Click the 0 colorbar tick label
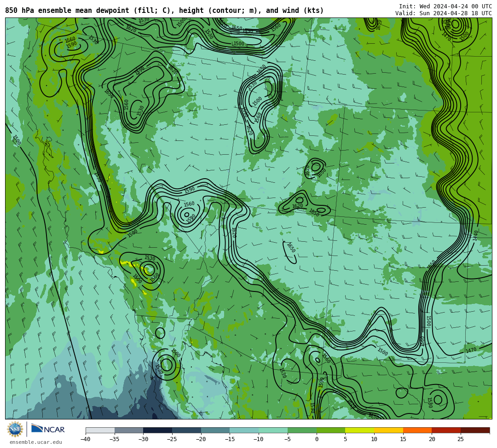 click(316, 439)
